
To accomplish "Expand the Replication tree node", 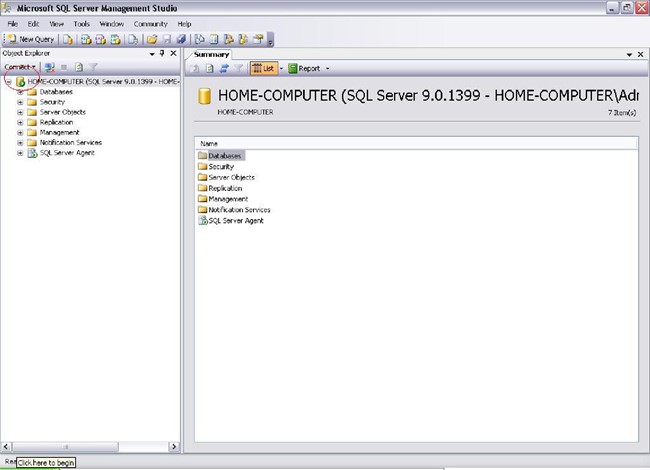I will point(20,122).
